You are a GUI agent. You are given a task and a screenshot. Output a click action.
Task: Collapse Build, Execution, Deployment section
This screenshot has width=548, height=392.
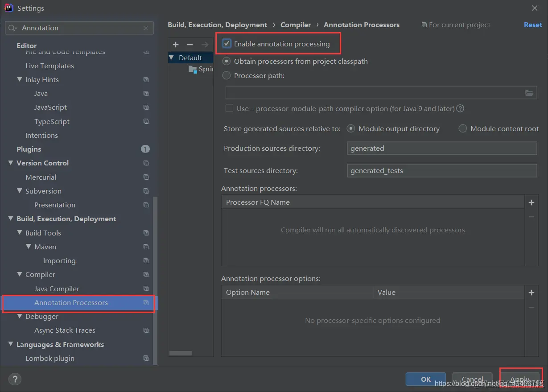pos(11,219)
